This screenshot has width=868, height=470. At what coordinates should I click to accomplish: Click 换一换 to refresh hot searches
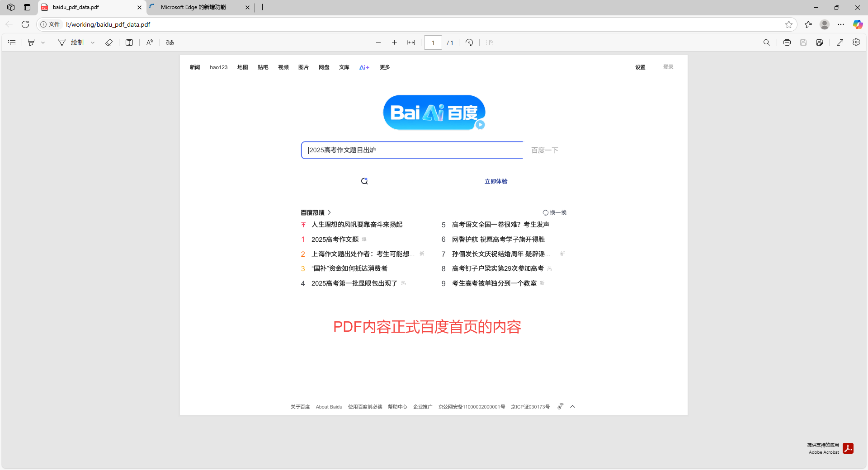pos(555,212)
